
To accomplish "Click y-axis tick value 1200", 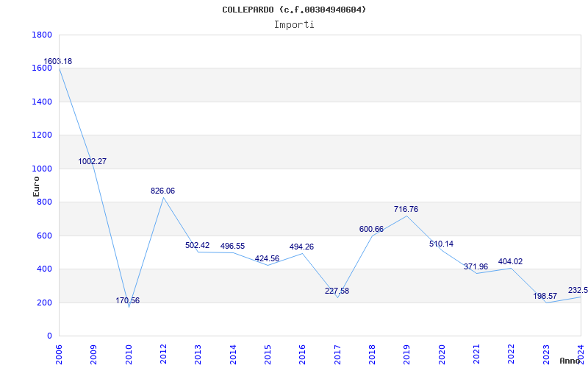I will click(42, 135).
